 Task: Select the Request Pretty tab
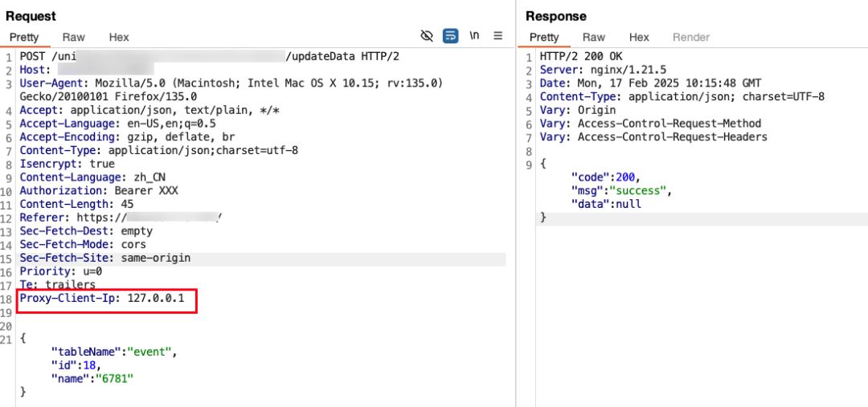[24, 37]
